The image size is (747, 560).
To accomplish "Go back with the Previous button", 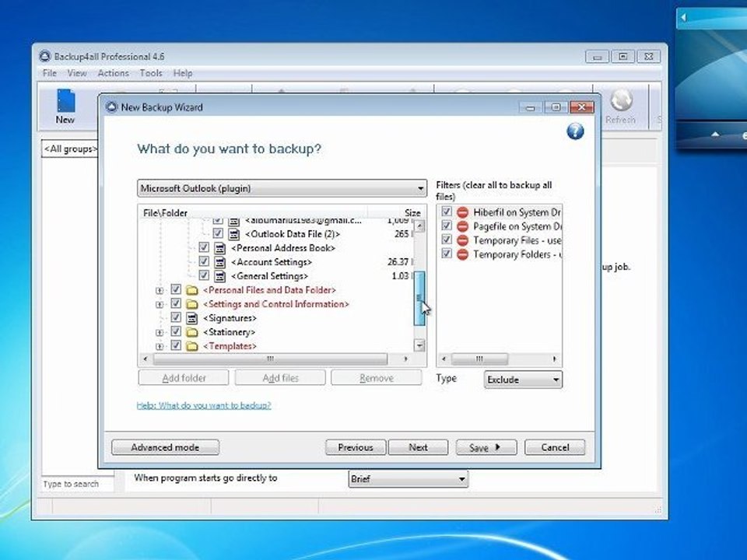I will point(356,447).
